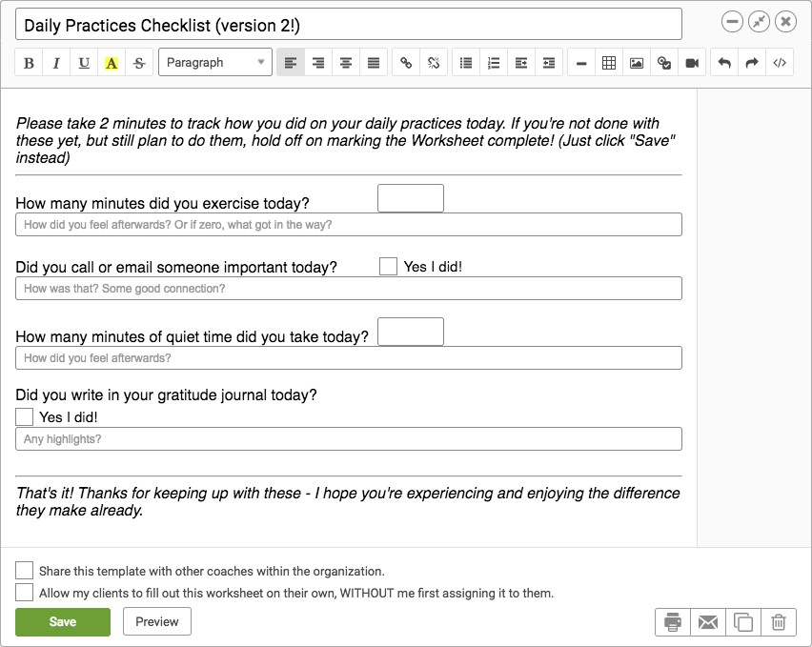Click the 'Any highlights?' text field
The image size is (812, 647).
point(349,439)
